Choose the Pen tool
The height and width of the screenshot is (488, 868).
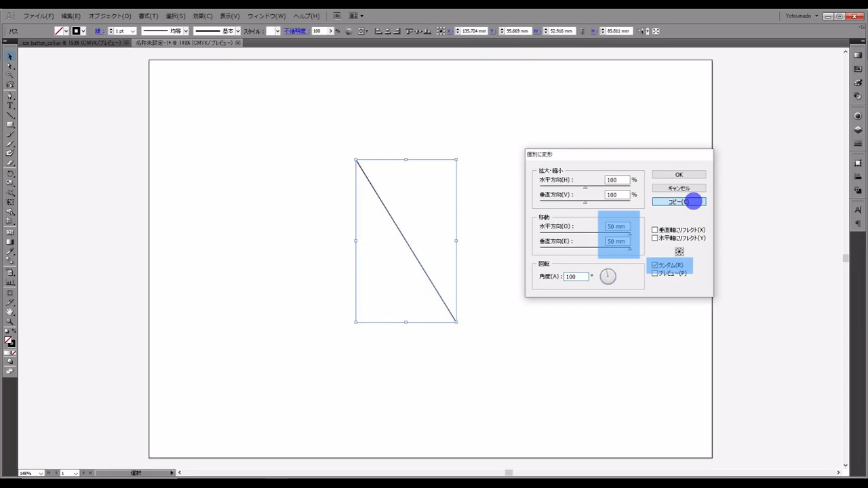[9, 96]
